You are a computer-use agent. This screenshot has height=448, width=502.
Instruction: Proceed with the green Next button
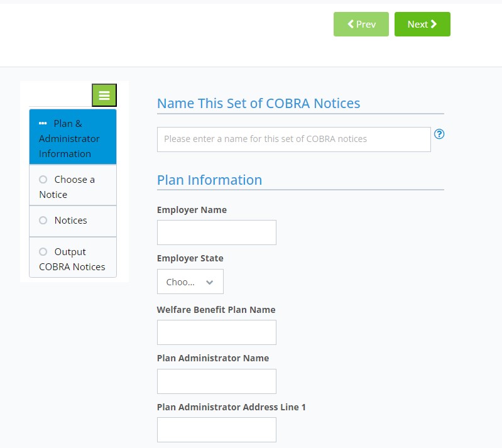click(422, 25)
